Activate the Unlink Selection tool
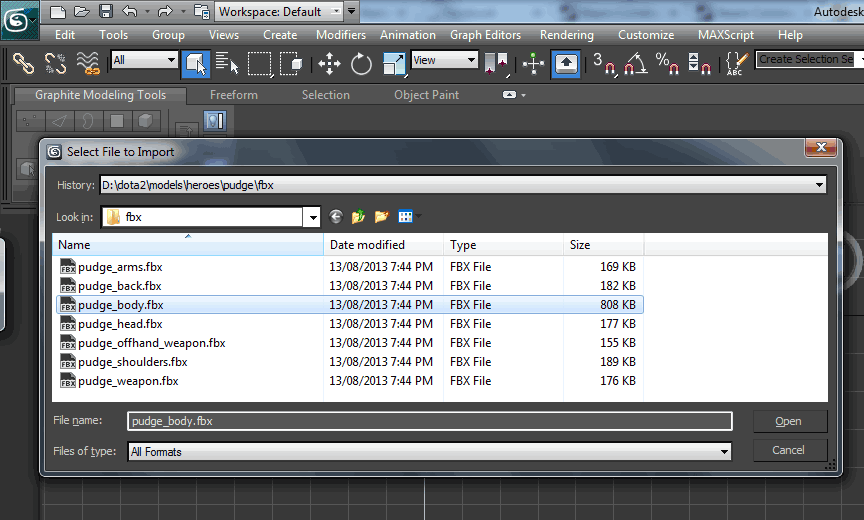Screen dimensions: 864x520 [55, 63]
